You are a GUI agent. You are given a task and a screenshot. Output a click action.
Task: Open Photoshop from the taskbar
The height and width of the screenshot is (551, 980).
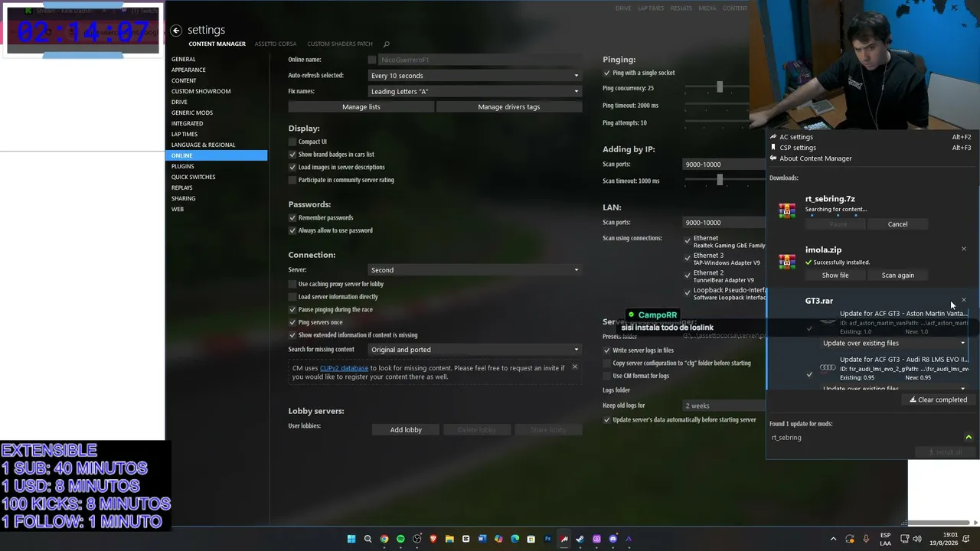pos(547,539)
